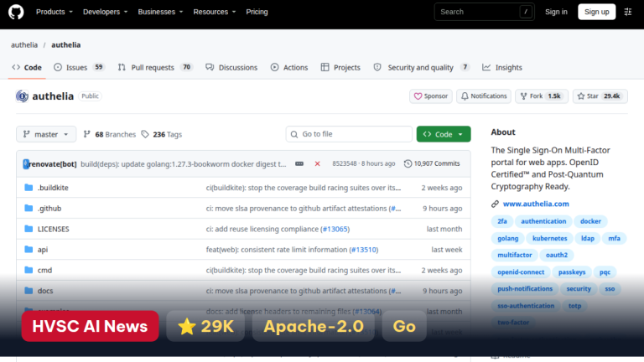Select the mfa topic tag
644x362 pixels.
tap(614, 239)
